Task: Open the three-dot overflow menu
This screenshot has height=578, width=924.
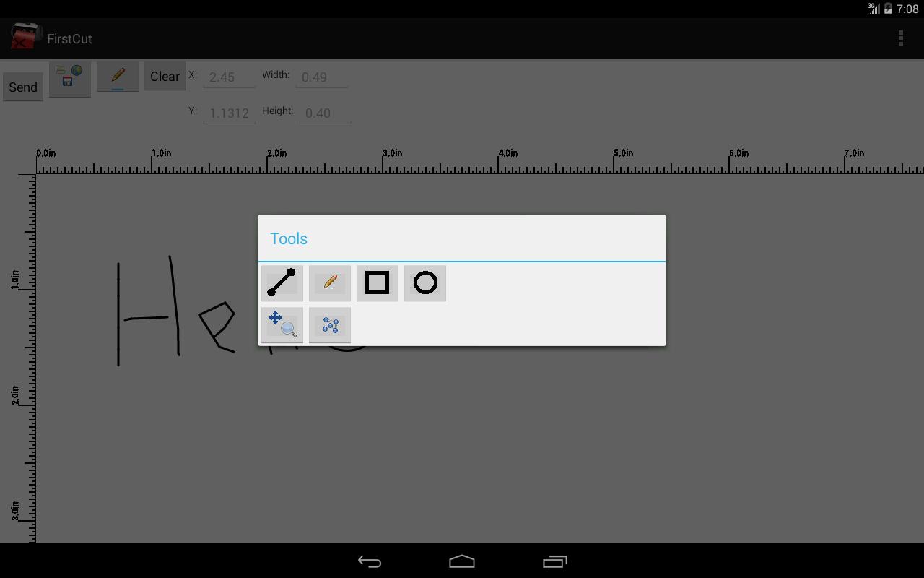Action: [900, 38]
